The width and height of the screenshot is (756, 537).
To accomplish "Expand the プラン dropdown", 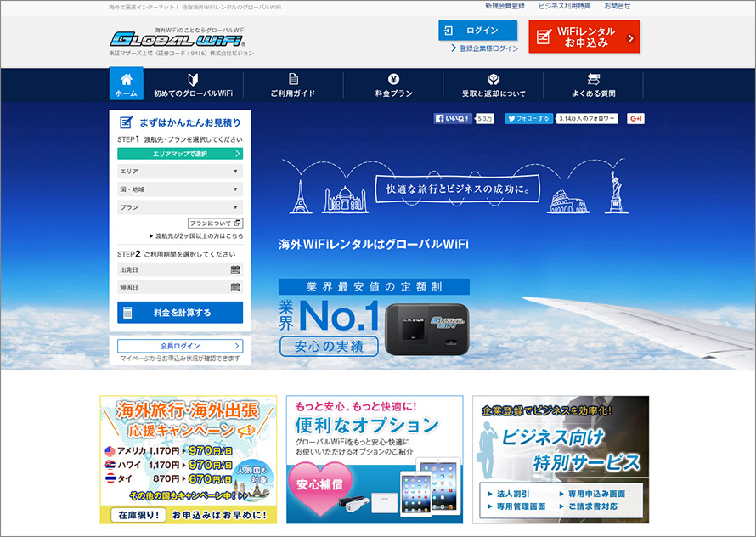I will pyautogui.click(x=180, y=207).
